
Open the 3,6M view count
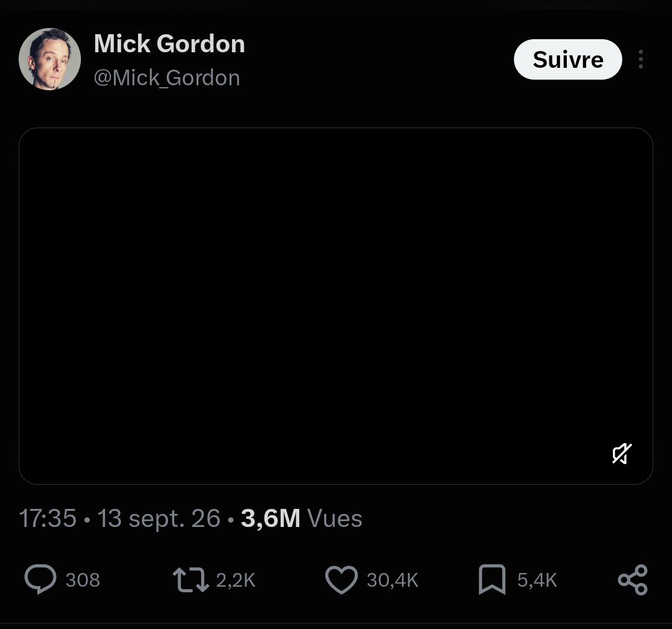271,518
